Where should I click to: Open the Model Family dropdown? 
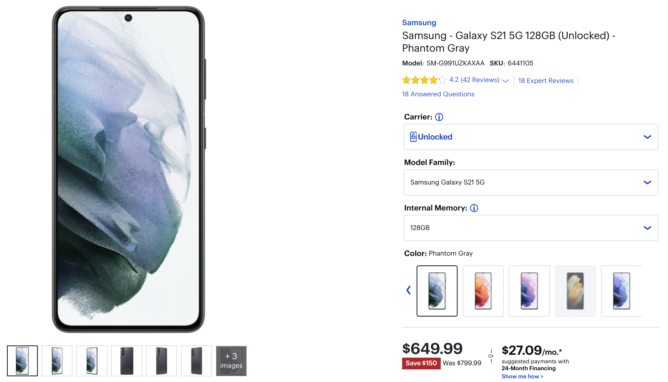point(530,182)
